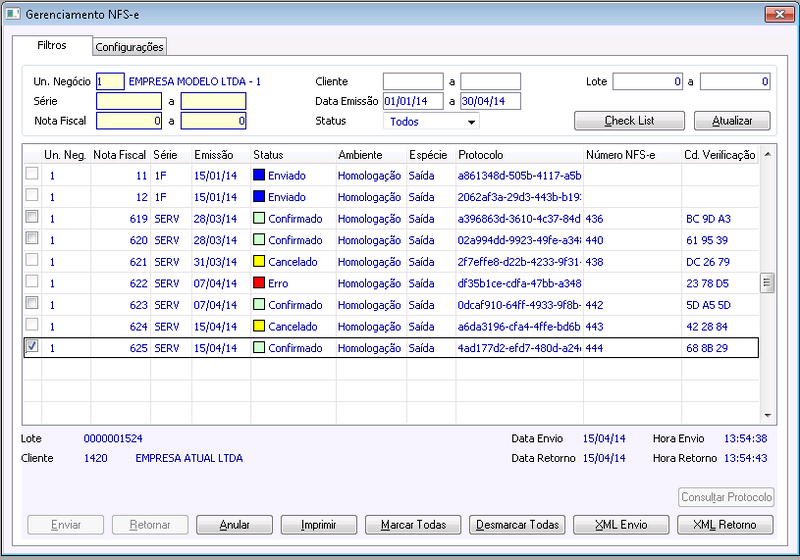Click the green Confirmado status square for nota 619
Viewport: 800px width, 560px height.
[x=259, y=218]
